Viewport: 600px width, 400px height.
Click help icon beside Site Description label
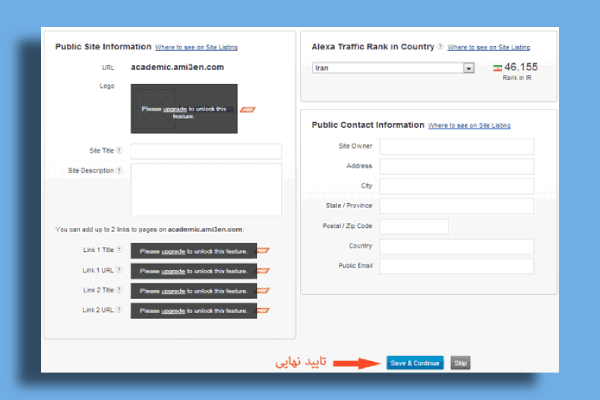pos(120,170)
